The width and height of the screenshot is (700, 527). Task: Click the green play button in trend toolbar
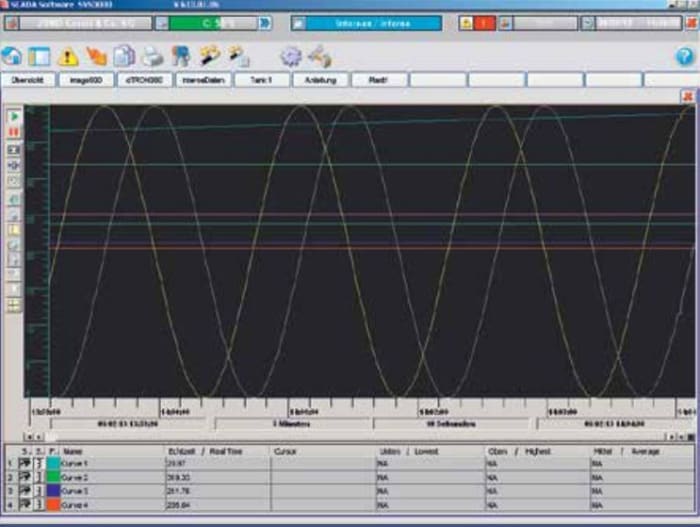(15, 117)
